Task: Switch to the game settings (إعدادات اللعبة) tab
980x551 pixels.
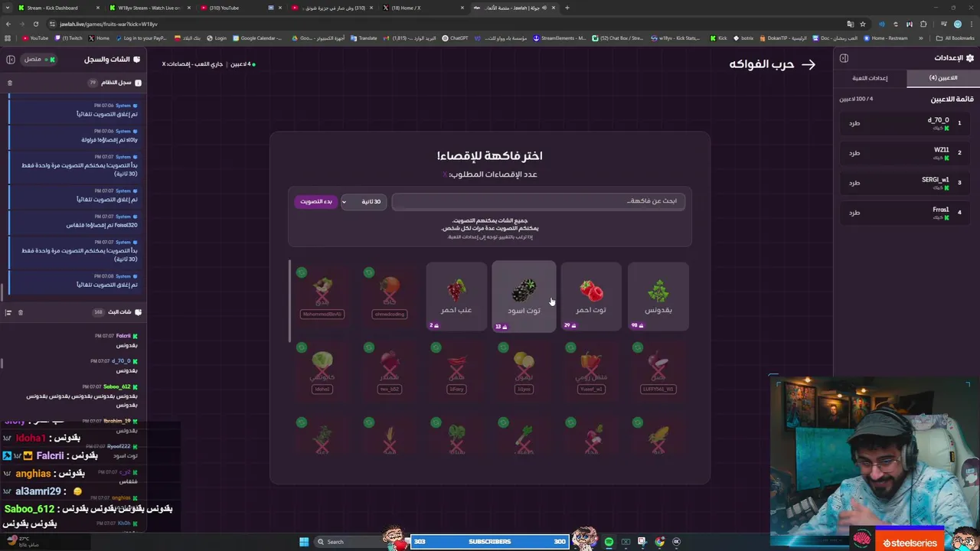Action: click(871, 78)
